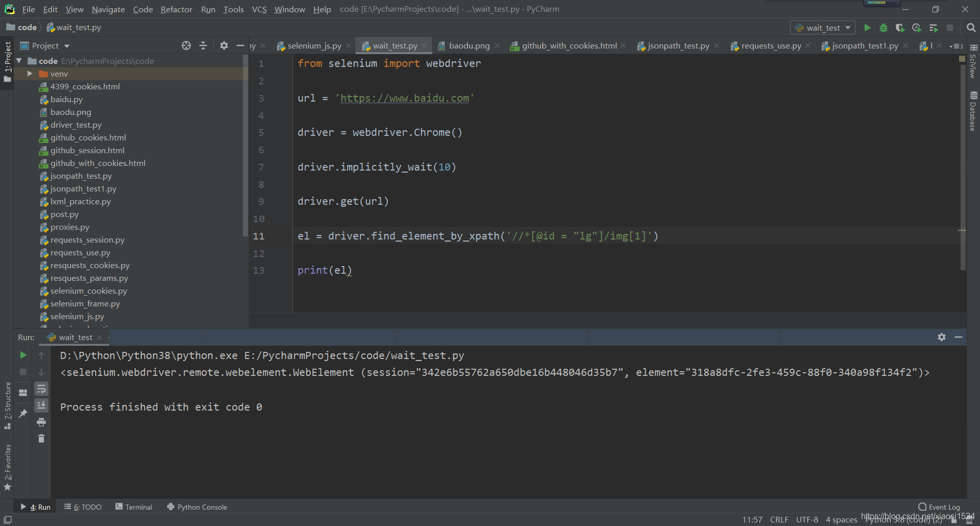The width and height of the screenshot is (980, 526).
Task: Click the print icon in Run panel
Action: pyautogui.click(x=41, y=422)
